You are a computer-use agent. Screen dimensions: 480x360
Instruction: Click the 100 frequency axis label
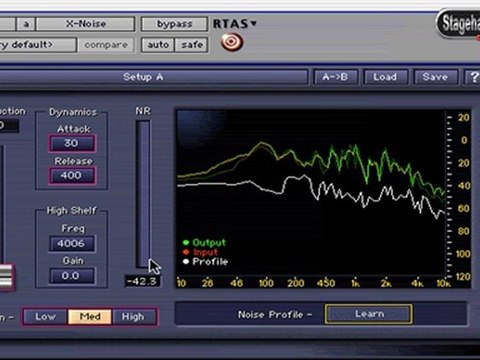click(x=266, y=283)
